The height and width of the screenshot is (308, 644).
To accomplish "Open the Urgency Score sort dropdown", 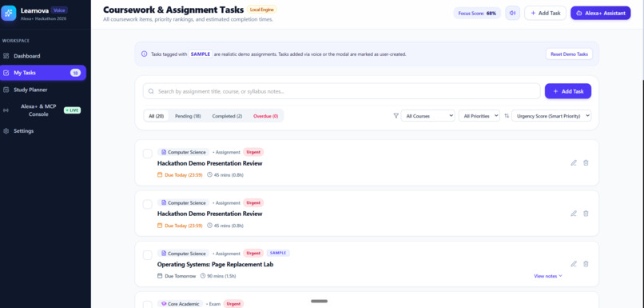I will [551, 116].
